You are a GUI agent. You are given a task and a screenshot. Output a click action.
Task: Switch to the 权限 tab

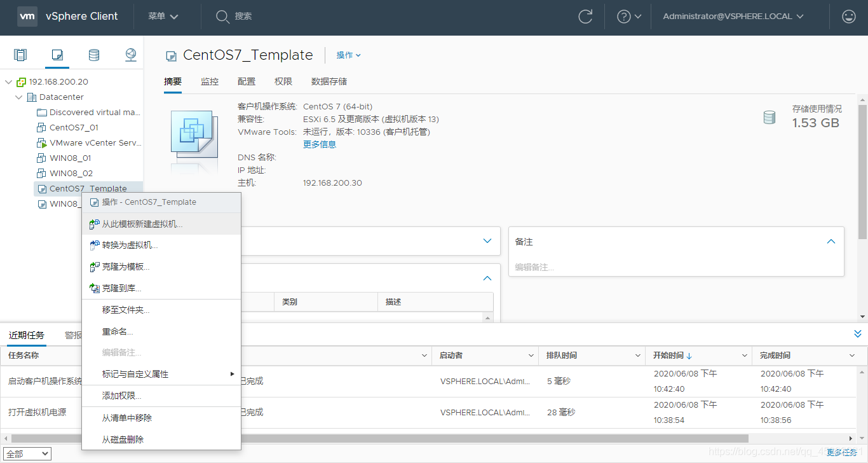(283, 81)
